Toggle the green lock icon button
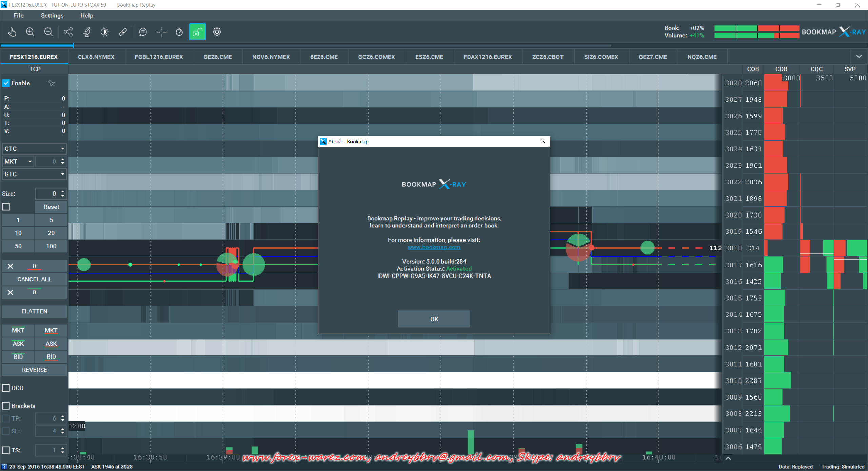The image size is (868, 471). click(x=197, y=32)
